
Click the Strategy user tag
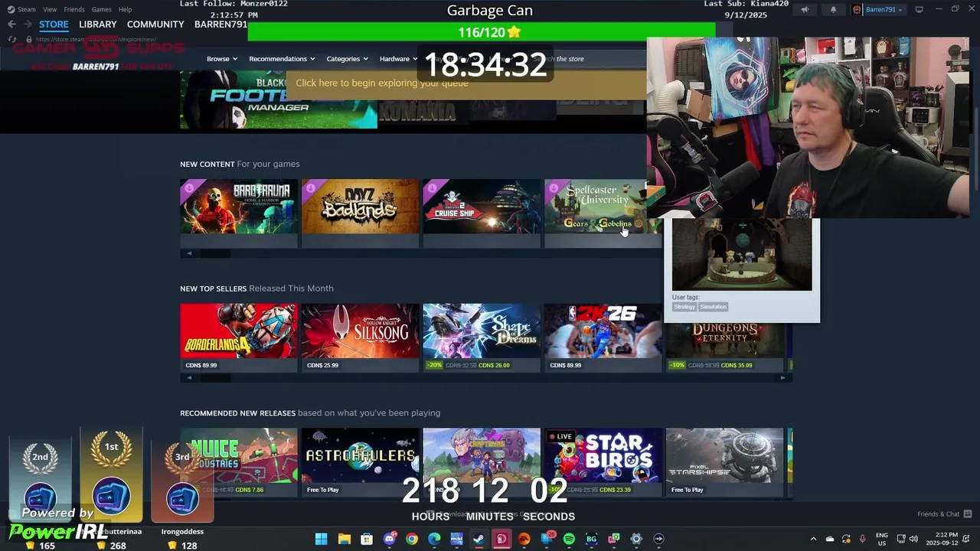pyautogui.click(x=684, y=307)
